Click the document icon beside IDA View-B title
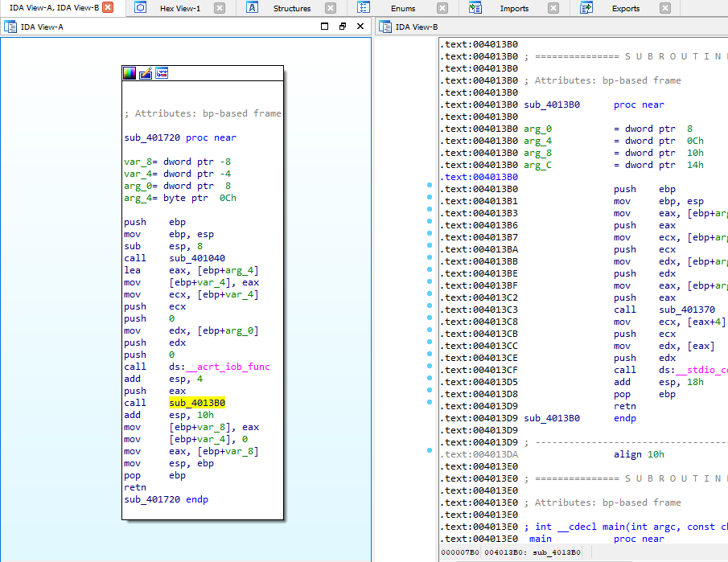The image size is (728, 562). pos(388,27)
